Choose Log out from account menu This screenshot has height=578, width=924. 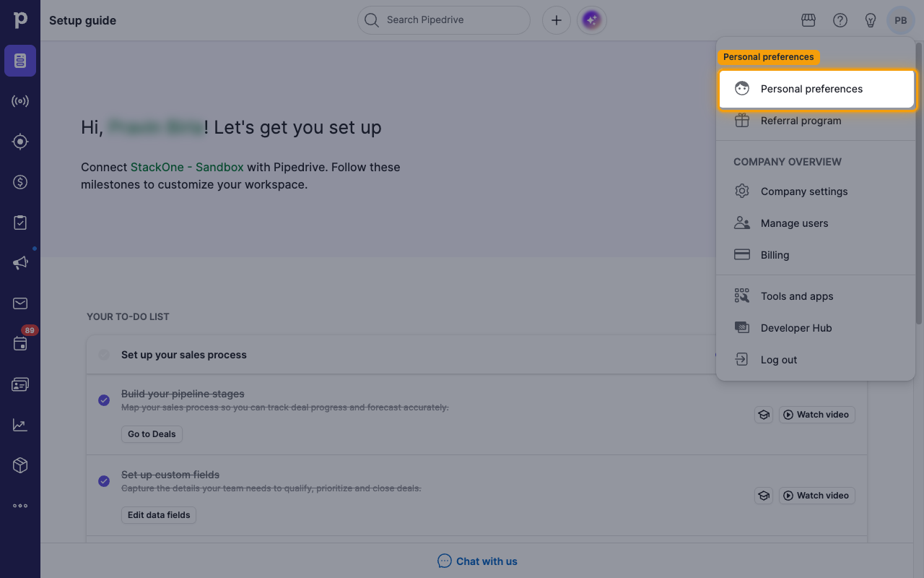(816, 360)
